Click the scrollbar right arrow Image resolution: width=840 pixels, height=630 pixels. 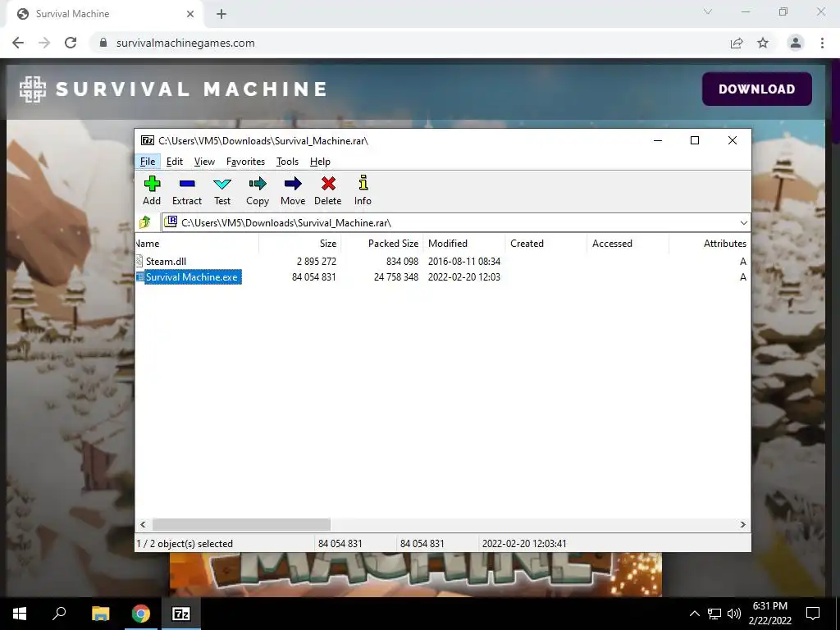(x=743, y=524)
